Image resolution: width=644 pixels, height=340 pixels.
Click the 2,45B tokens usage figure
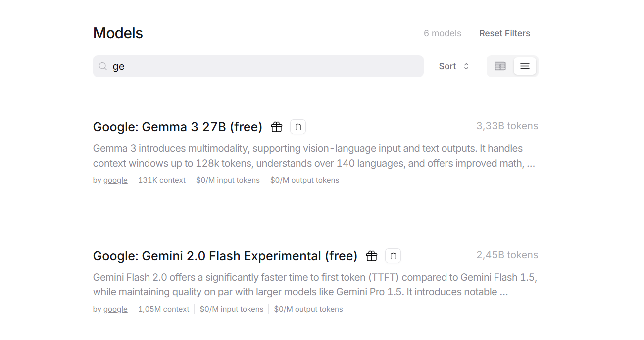[x=507, y=255]
